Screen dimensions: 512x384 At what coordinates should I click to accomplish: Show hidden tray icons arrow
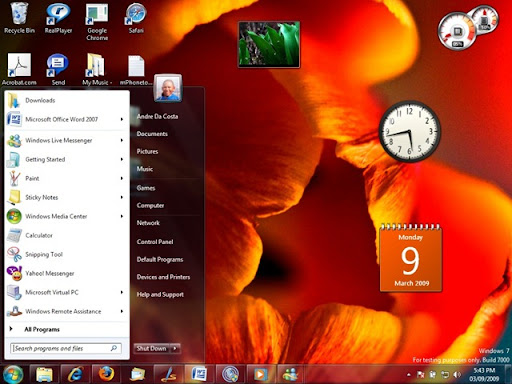pos(409,375)
